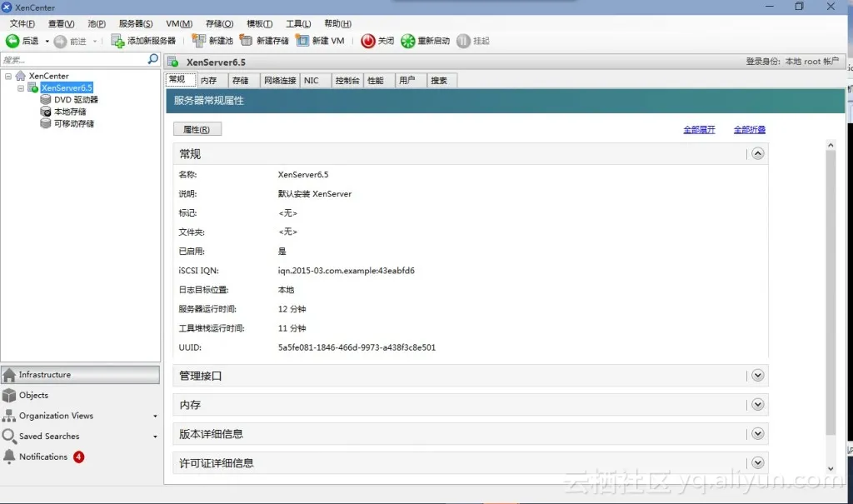853x504 pixels.
Task: Click the Saved Searches magnifier icon
Action: coord(9,436)
